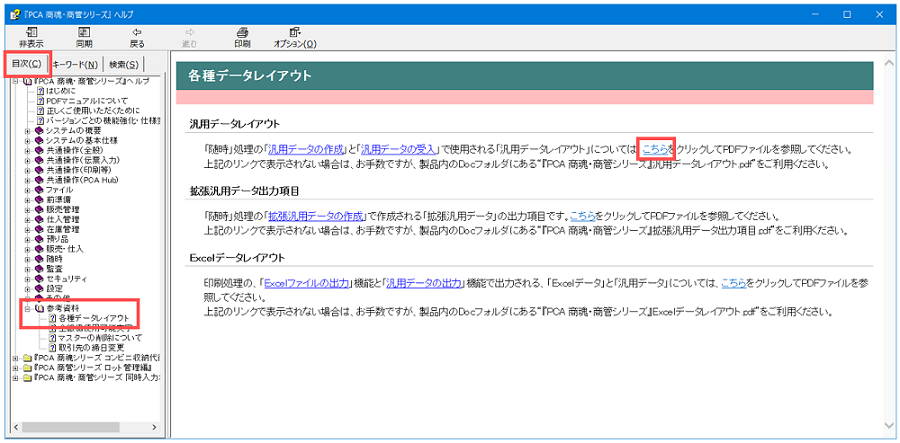The image size is (900, 443).
Task: Click こちら link under 拡張汎用データ出力項目
Action: point(583,216)
